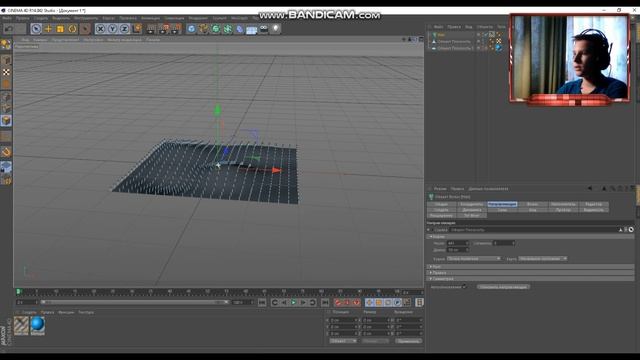Toggle the Y axis lock
The width and height of the screenshot is (640, 360).
(x=112, y=29)
